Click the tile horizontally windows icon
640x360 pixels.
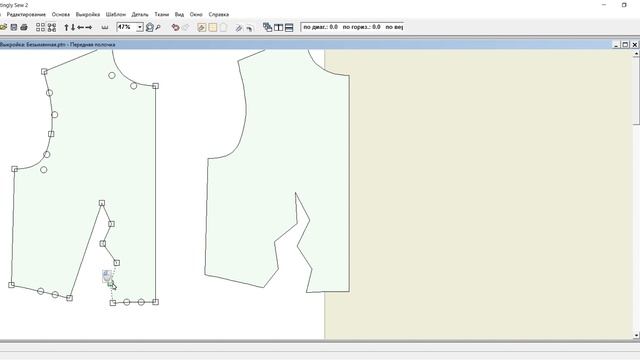pos(289,27)
